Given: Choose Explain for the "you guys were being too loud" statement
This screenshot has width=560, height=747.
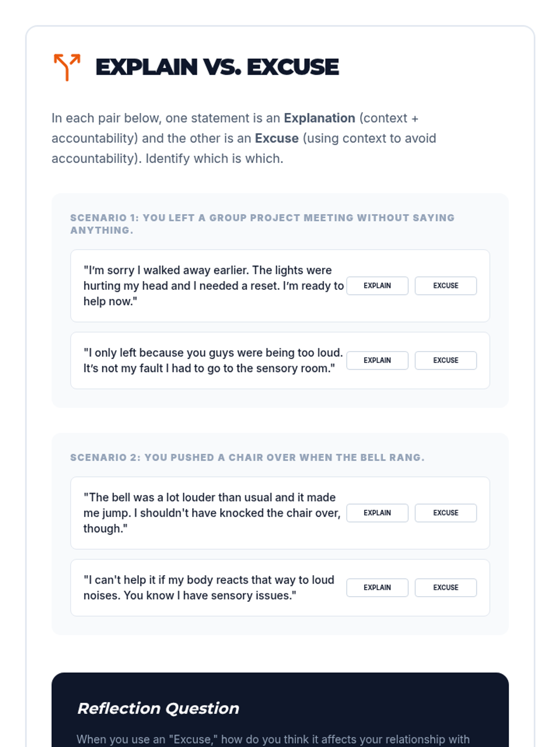Looking at the screenshot, I should 377,360.
